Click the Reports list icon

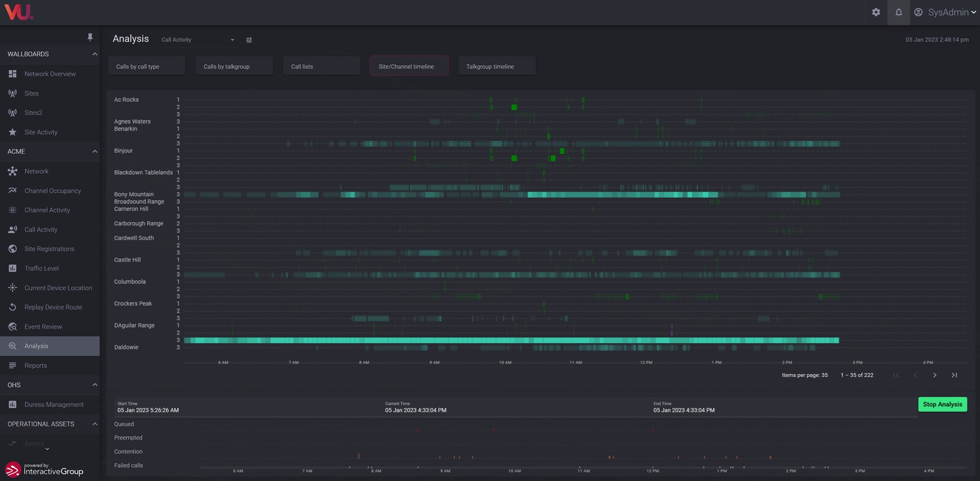13,365
